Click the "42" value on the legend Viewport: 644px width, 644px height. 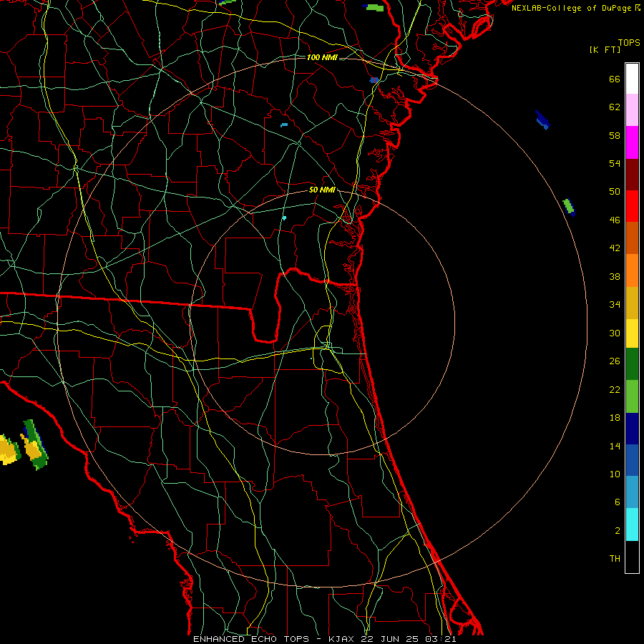point(615,248)
